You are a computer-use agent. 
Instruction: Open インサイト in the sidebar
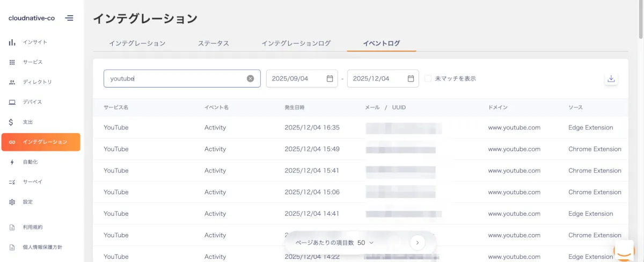tap(35, 42)
